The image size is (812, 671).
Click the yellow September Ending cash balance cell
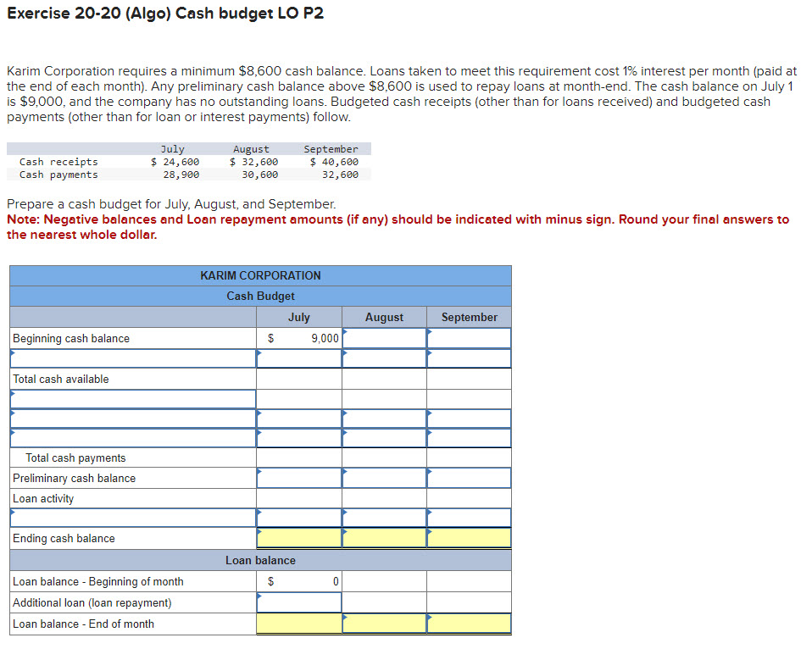coord(469,537)
